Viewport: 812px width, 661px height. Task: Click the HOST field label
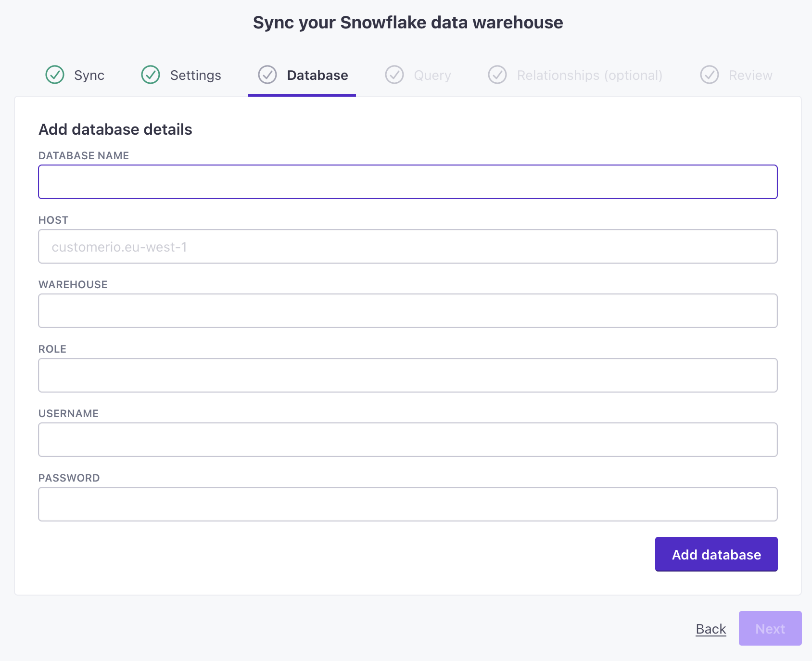coord(53,220)
